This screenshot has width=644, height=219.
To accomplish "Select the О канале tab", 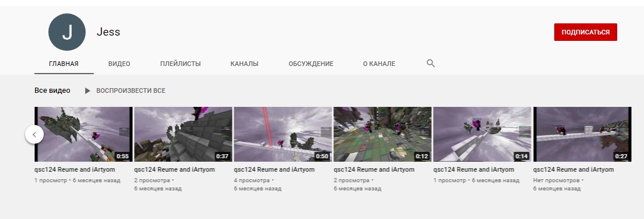I will [379, 64].
